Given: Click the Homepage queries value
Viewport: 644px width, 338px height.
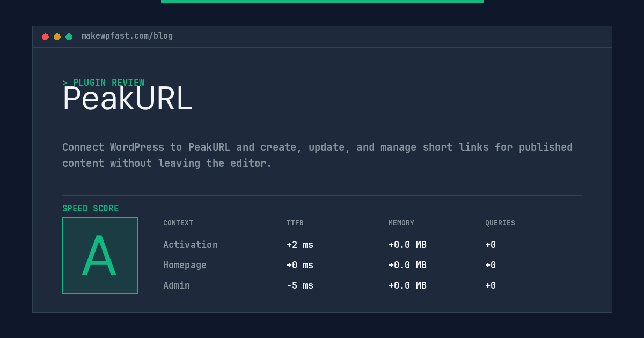Looking at the screenshot, I should pyautogui.click(x=491, y=265).
